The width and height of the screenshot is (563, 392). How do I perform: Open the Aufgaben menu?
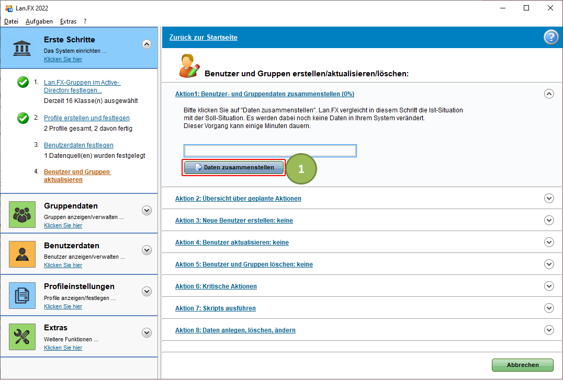tap(39, 21)
